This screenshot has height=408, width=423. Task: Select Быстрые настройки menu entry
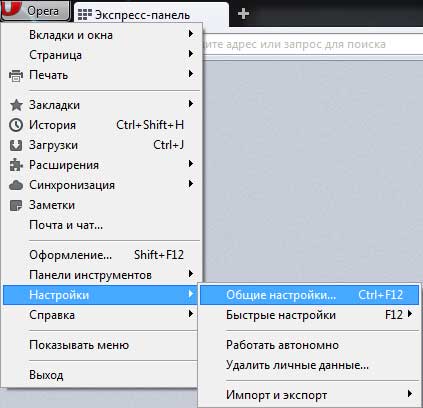point(309,315)
